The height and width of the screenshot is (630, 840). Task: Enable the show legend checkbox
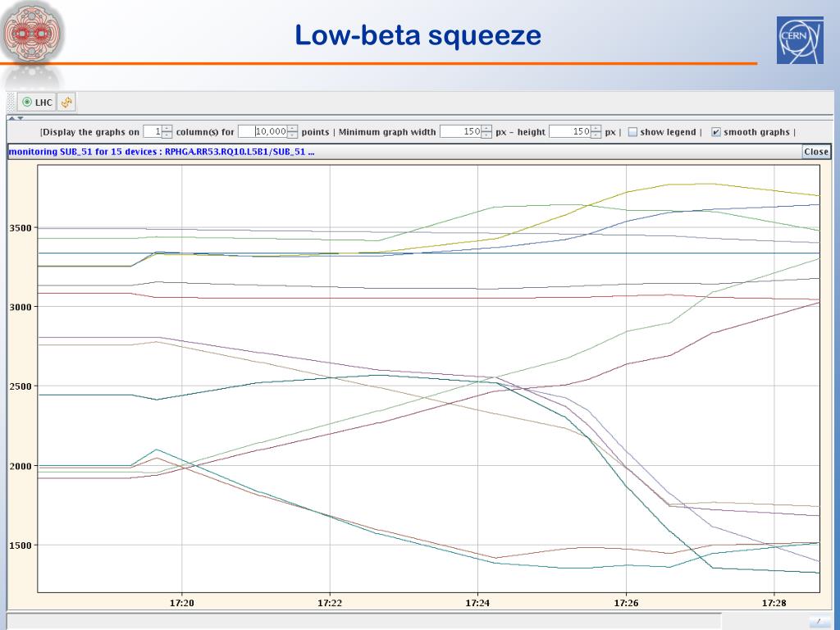[x=632, y=132]
